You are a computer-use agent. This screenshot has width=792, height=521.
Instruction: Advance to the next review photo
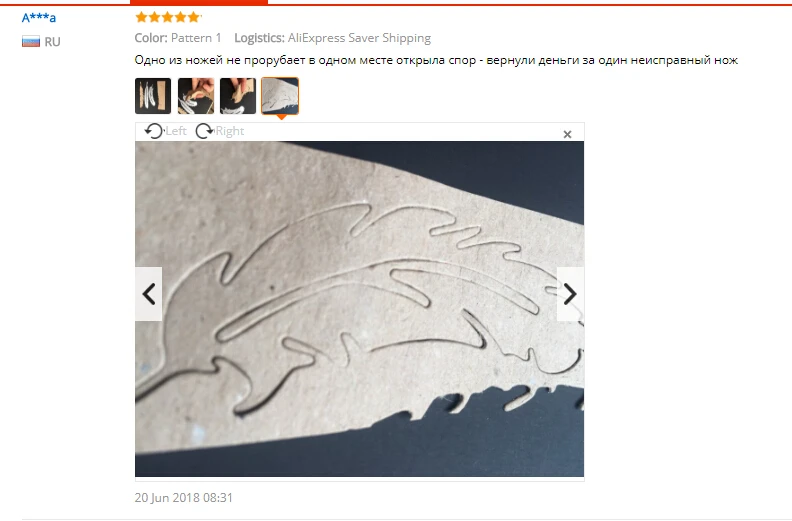[x=570, y=294]
